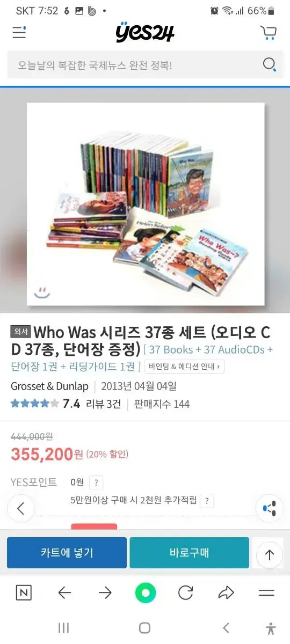The width and height of the screenshot is (290, 644).
Task: Tap the round back chevron button
Action: [21, 508]
